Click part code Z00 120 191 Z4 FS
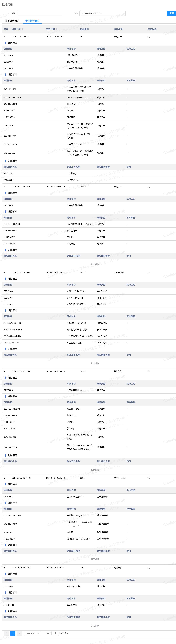This screenshot has height=644, width=176. pos(12,97)
